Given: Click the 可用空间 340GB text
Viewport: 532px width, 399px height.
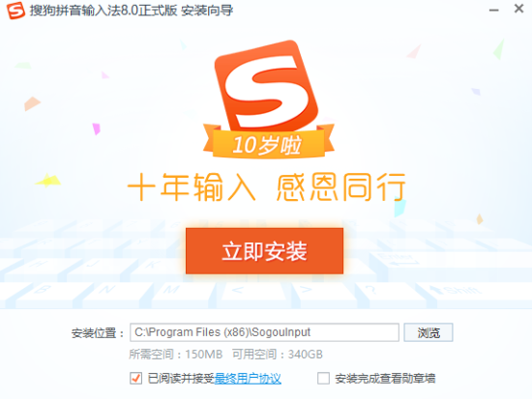Looking at the screenshot, I should 278,355.
